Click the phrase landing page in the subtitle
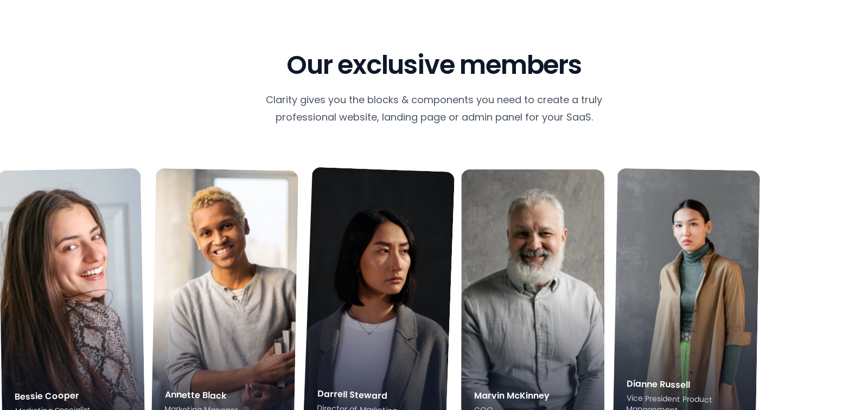Screen dimensions: 868x410 click(x=413, y=117)
